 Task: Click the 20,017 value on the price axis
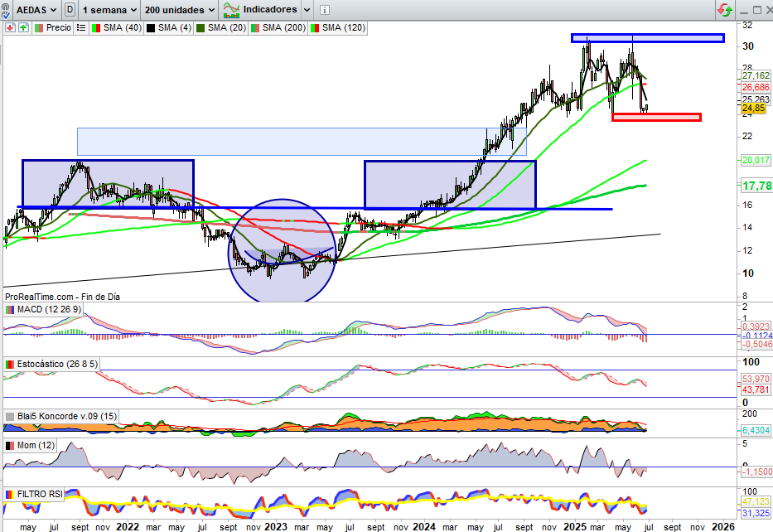[x=756, y=160]
